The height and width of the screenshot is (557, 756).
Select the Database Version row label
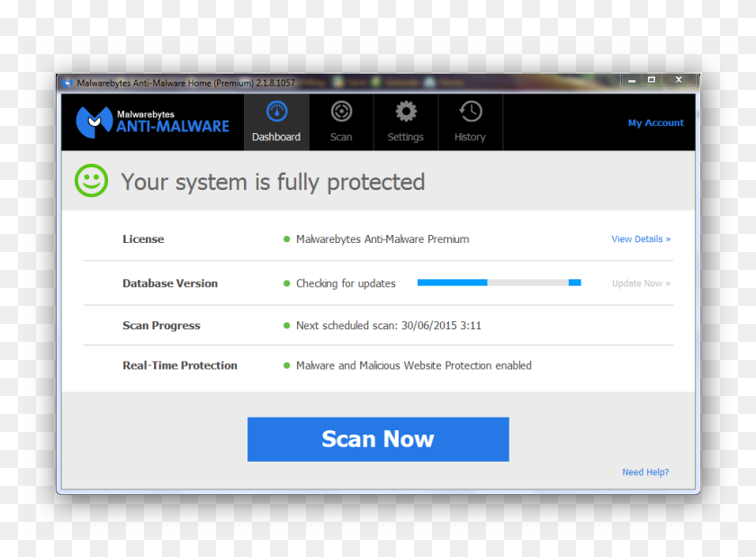pos(170,283)
